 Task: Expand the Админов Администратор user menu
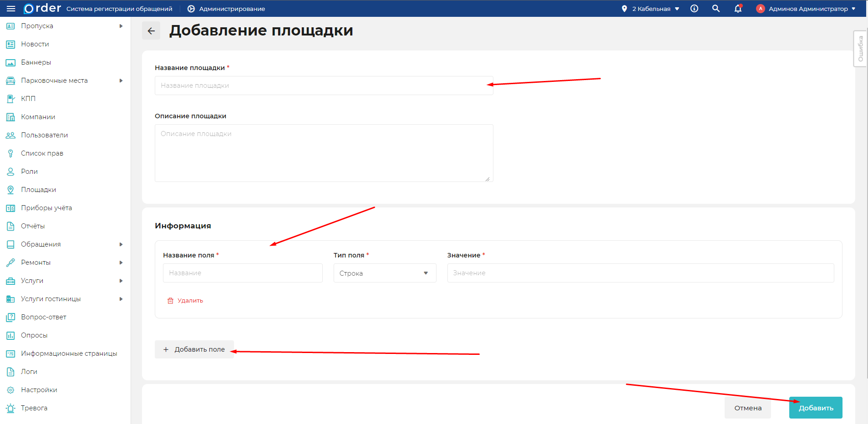coord(806,8)
